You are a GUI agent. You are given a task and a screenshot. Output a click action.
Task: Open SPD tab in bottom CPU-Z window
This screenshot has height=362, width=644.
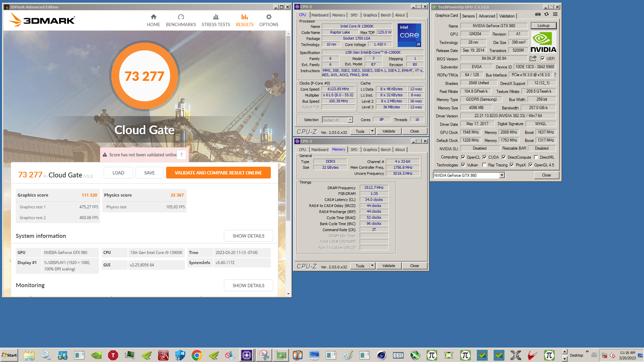tap(354, 150)
